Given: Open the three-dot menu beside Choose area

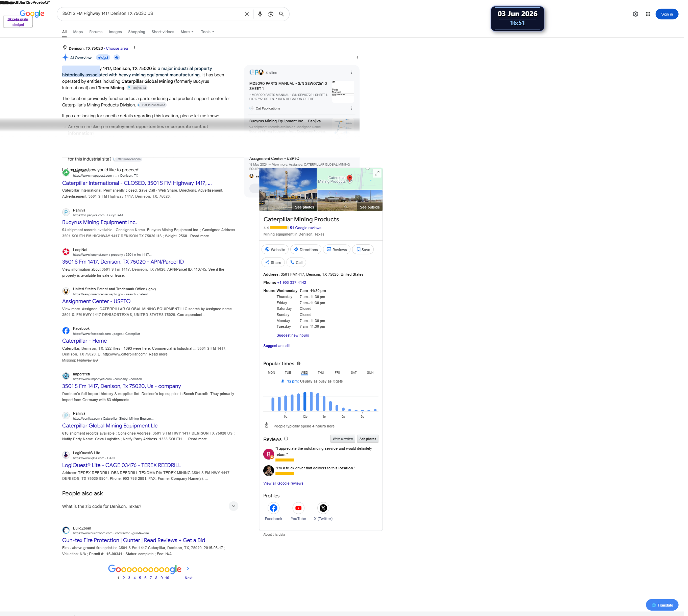Looking at the screenshot, I should coord(136,48).
